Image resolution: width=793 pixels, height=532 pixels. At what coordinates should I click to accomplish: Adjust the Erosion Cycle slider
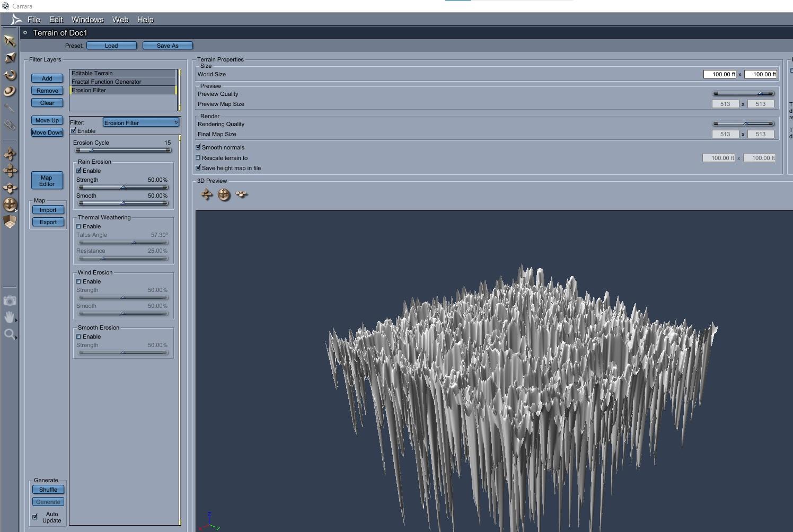click(x=123, y=150)
